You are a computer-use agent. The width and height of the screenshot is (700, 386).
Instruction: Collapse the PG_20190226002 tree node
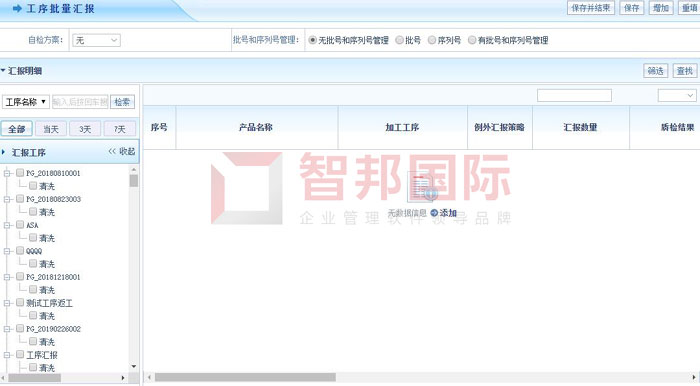point(7,329)
